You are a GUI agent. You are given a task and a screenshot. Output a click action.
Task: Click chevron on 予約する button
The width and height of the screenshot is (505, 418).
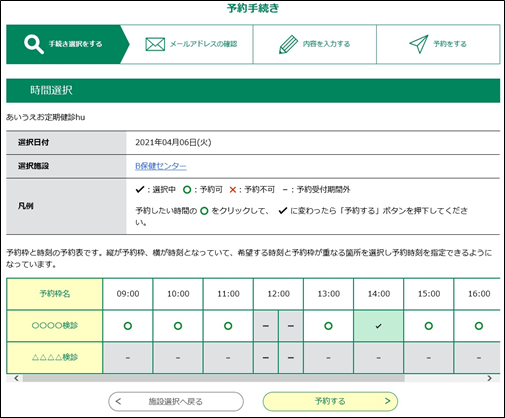click(387, 401)
